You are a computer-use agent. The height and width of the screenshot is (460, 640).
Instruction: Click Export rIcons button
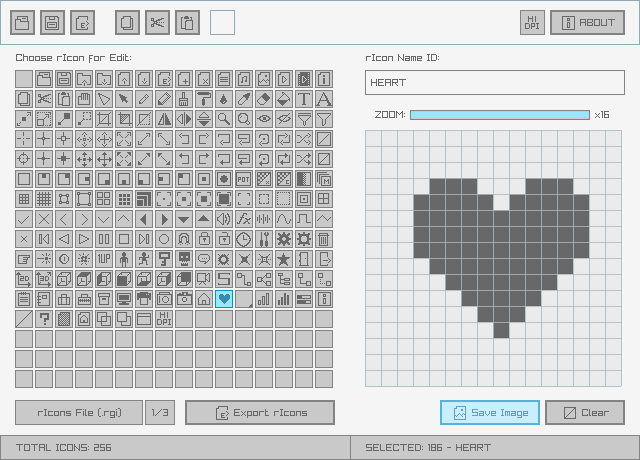click(x=260, y=413)
